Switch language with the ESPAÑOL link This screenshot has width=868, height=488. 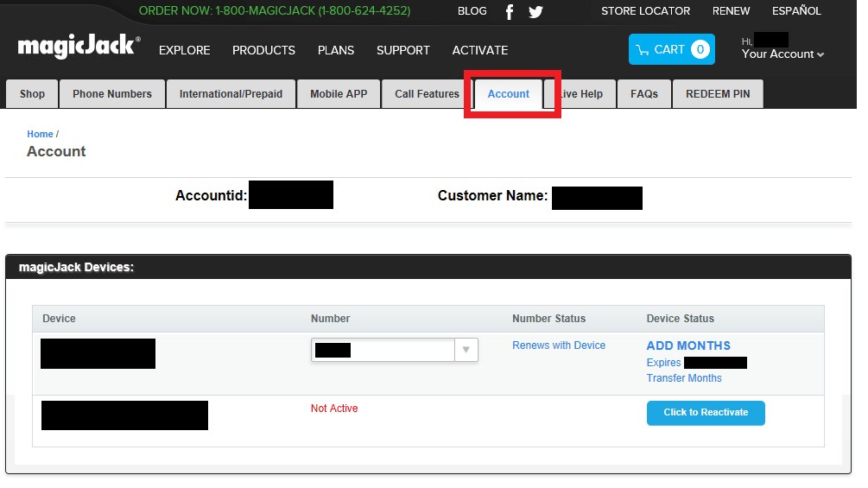pyautogui.click(x=796, y=10)
